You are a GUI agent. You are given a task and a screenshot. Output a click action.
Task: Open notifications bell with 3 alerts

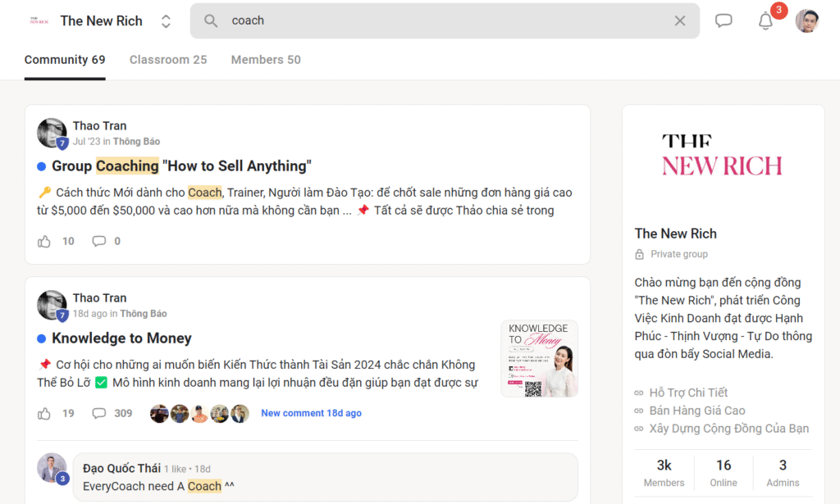766,20
